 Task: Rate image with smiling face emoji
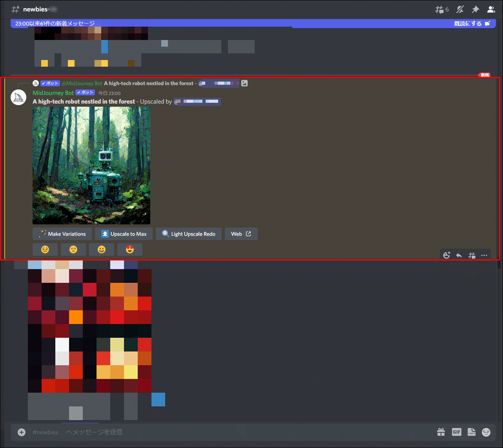pos(102,249)
